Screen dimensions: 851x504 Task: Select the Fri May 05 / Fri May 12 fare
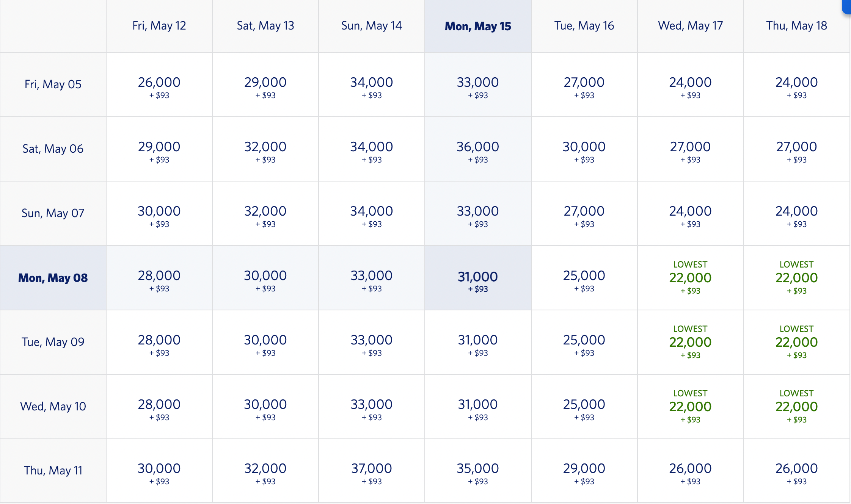point(159,85)
